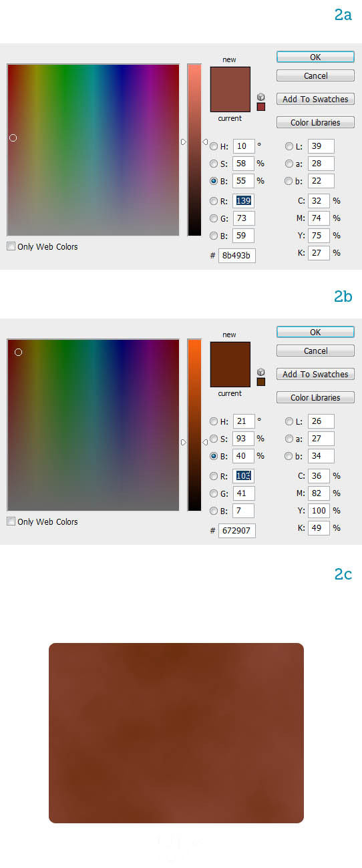Open Color Libraries in bottom dialog

[x=315, y=397]
